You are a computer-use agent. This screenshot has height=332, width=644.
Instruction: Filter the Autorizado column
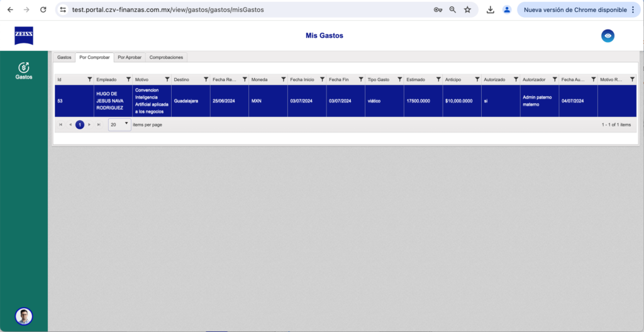(516, 79)
